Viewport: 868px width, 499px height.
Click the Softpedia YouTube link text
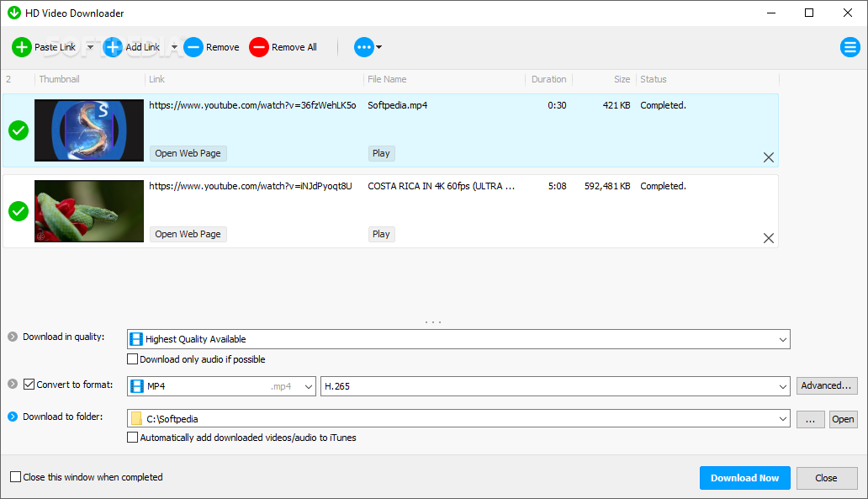(x=252, y=105)
